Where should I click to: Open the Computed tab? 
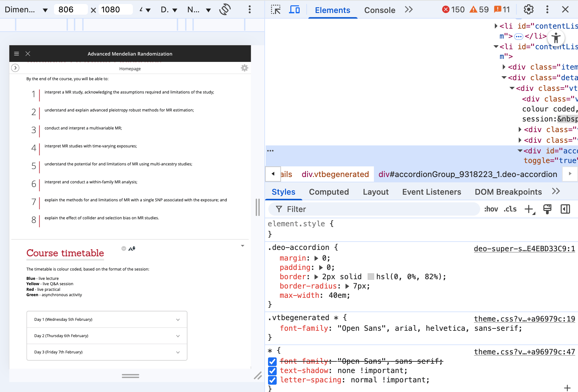tap(329, 192)
